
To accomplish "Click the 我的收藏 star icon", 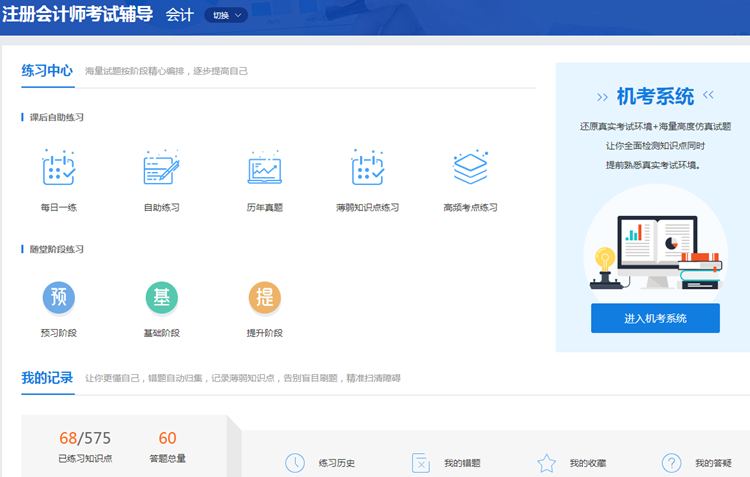I will 546,463.
